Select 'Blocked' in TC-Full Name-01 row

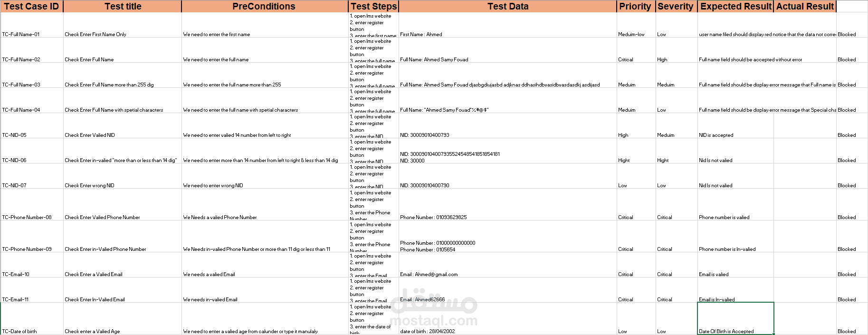852,25
